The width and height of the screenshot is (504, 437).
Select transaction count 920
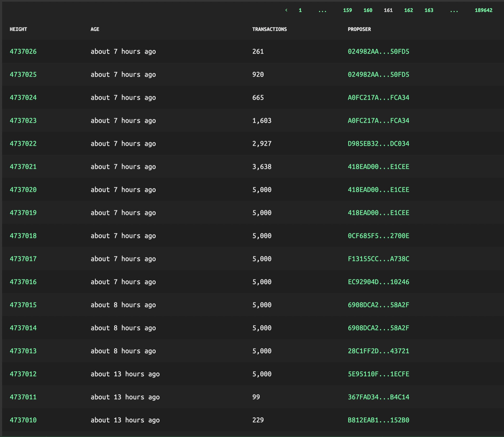258,75
